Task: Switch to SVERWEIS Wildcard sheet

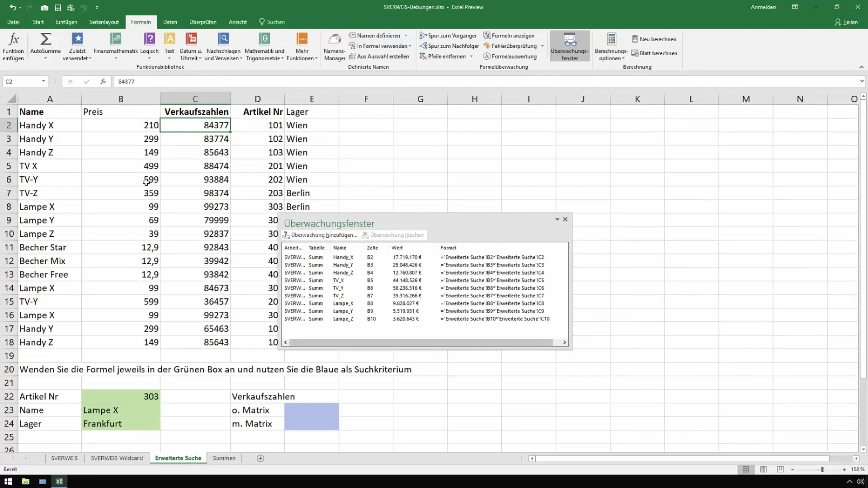Action: point(117,458)
